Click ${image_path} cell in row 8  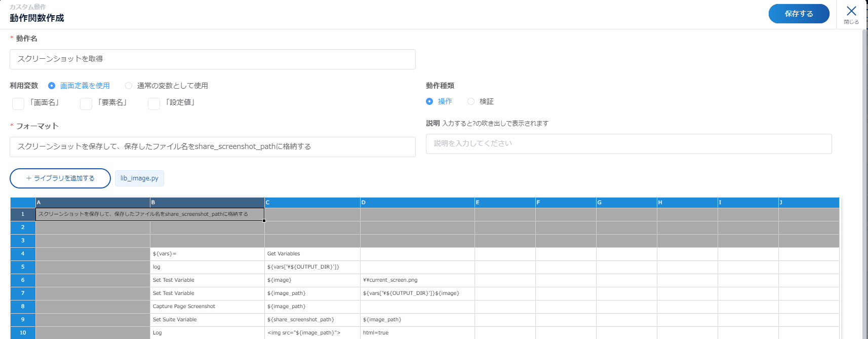click(312, 307)
